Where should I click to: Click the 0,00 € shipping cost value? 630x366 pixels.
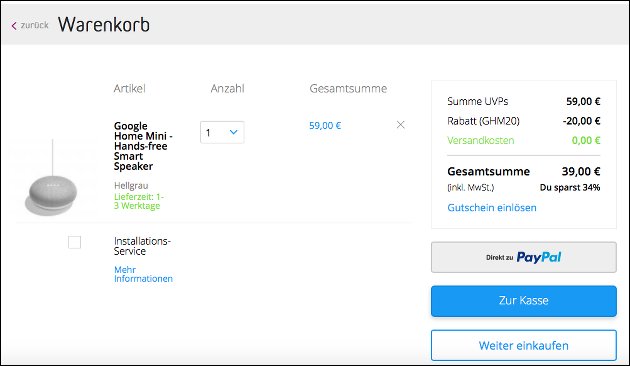586,141
